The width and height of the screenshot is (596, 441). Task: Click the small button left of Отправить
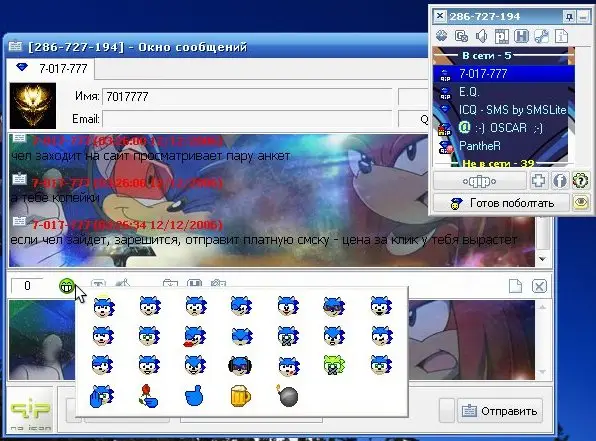(447, 411)
